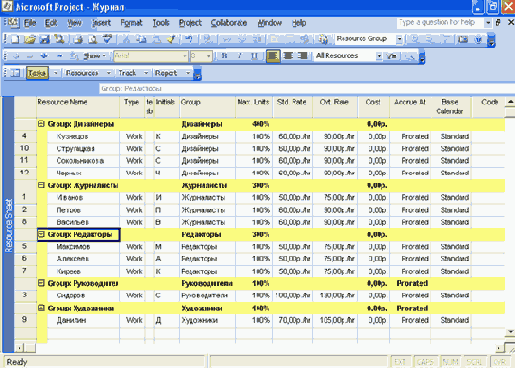Image resolution: width=515 pixels, height=368 pixels.
Task: Click the Track button in Project Guide
Action: [x=127, y=73]
